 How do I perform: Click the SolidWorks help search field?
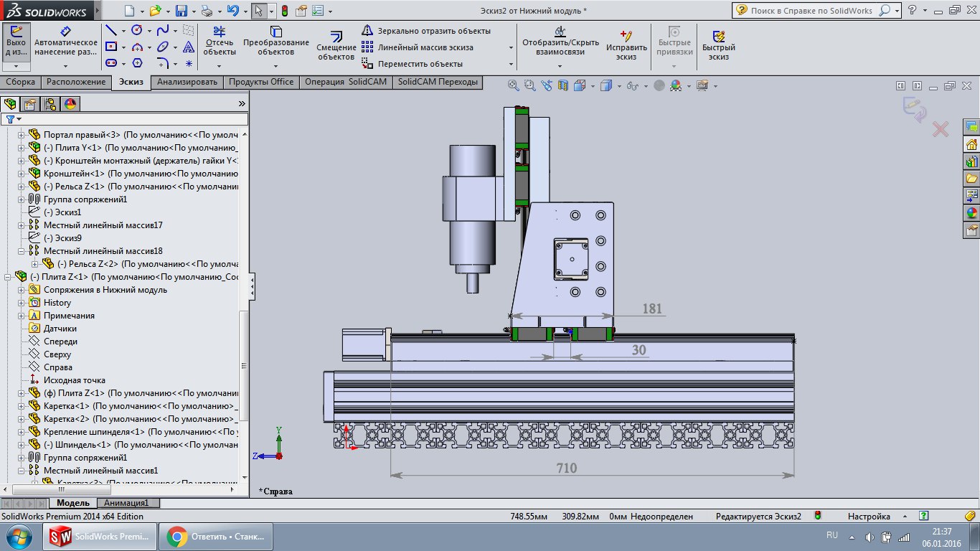tap(811, 11)
